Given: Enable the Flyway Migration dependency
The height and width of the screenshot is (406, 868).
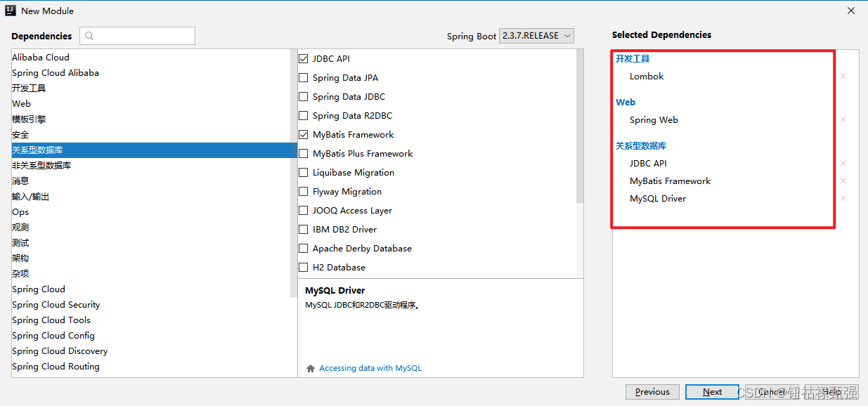Looking at the screenshot, I should point(304,191).
